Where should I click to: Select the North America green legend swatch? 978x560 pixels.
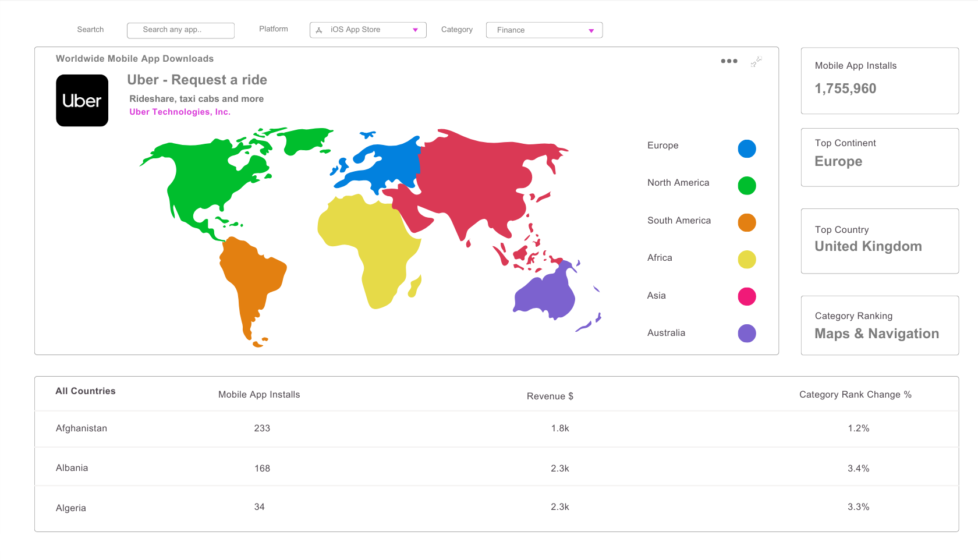click(x=747, y=186)
